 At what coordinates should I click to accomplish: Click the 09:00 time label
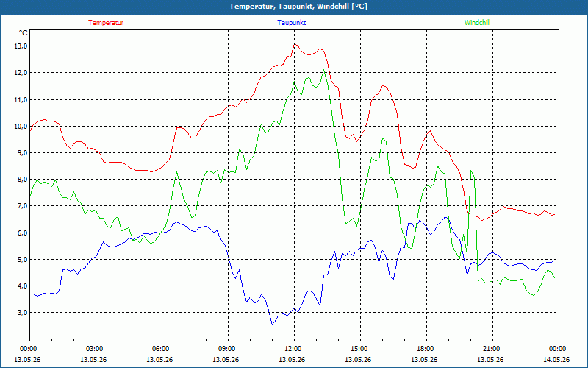228,349
